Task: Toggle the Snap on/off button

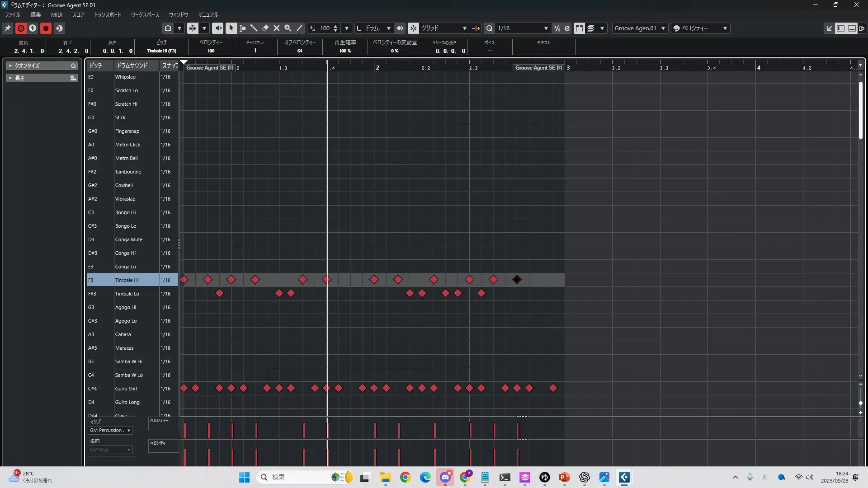Action: pos(413,28)
